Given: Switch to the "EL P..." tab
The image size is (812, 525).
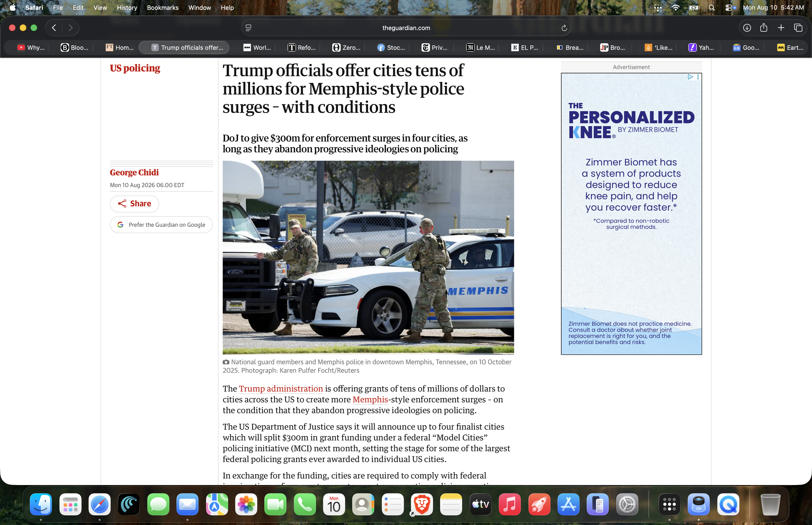Looking at the screenshot, I should (x=525, y=48).
